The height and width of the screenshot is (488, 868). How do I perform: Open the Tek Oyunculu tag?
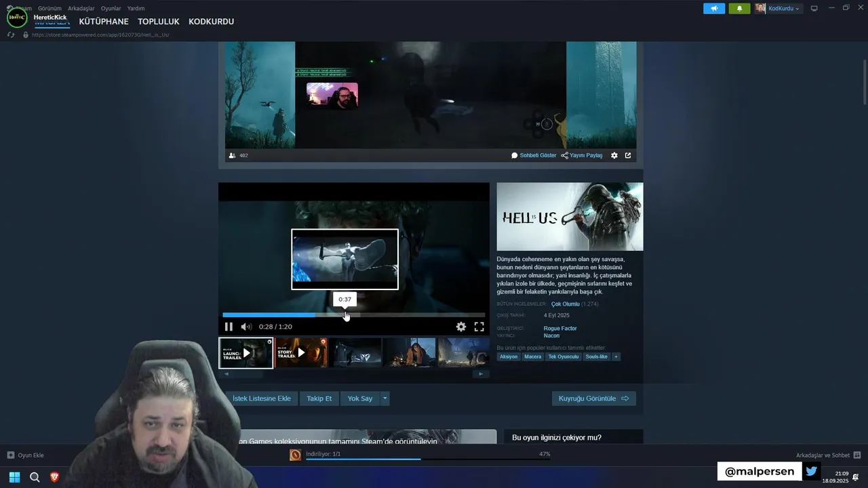click(564, 357)
